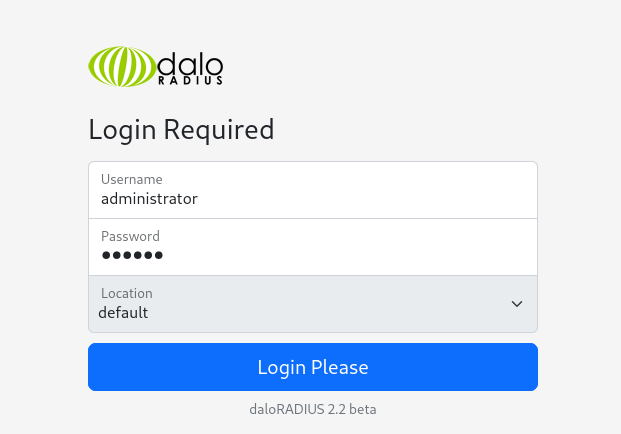Click the "administrator" text in the Username field

coord(149,199)
